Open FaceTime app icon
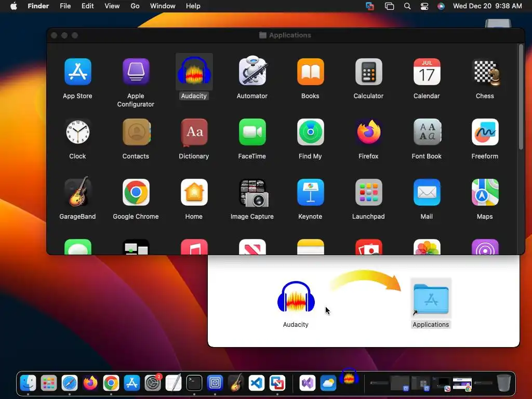 252,132
